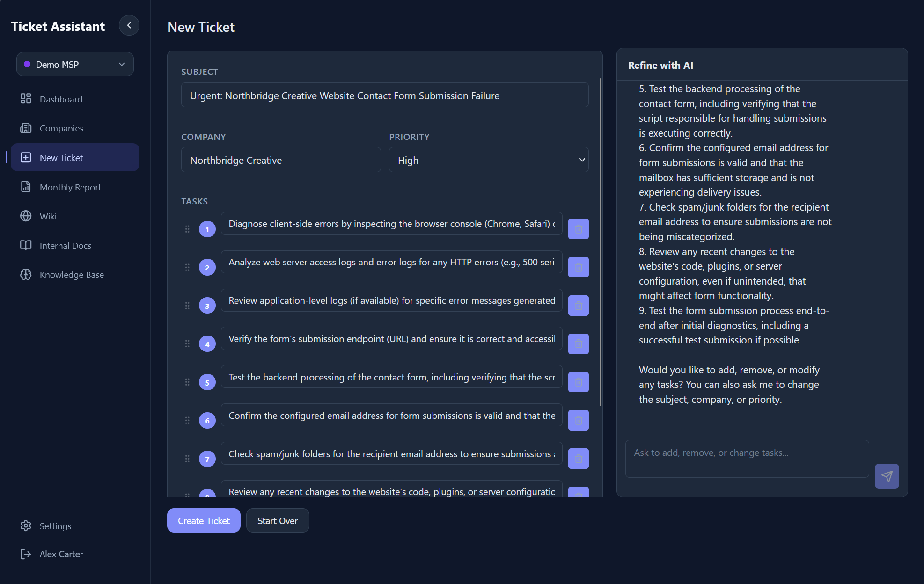This screenshot has width=924, height=584.
Task: Click the Monthly Report chart icon
Action: click(26, 187)
